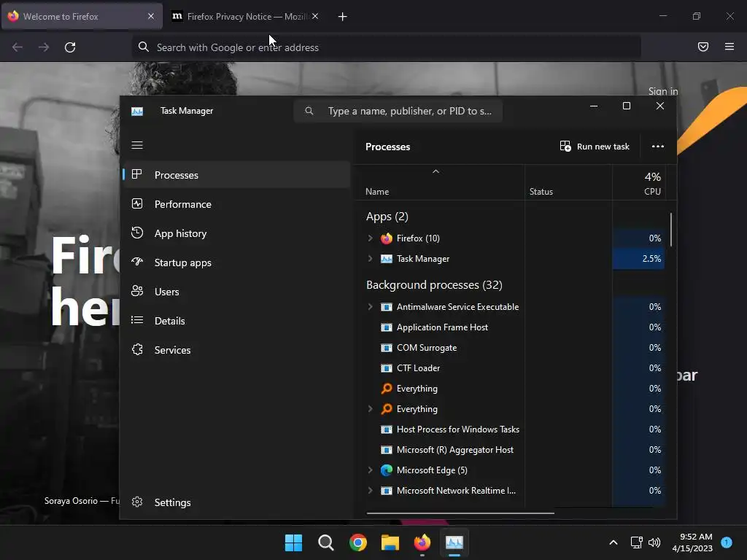Open the Users icon in sidebar
The image size is (747, 560).
[137, 291]
